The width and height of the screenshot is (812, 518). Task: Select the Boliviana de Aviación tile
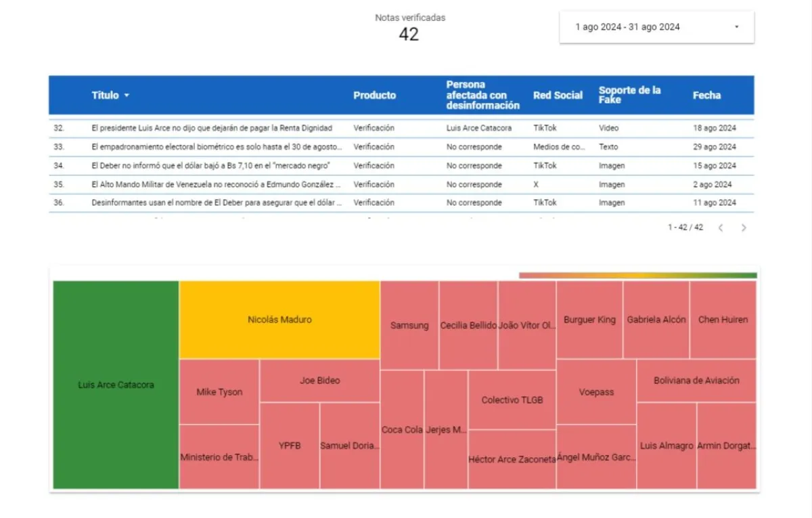tap(696, 381)
